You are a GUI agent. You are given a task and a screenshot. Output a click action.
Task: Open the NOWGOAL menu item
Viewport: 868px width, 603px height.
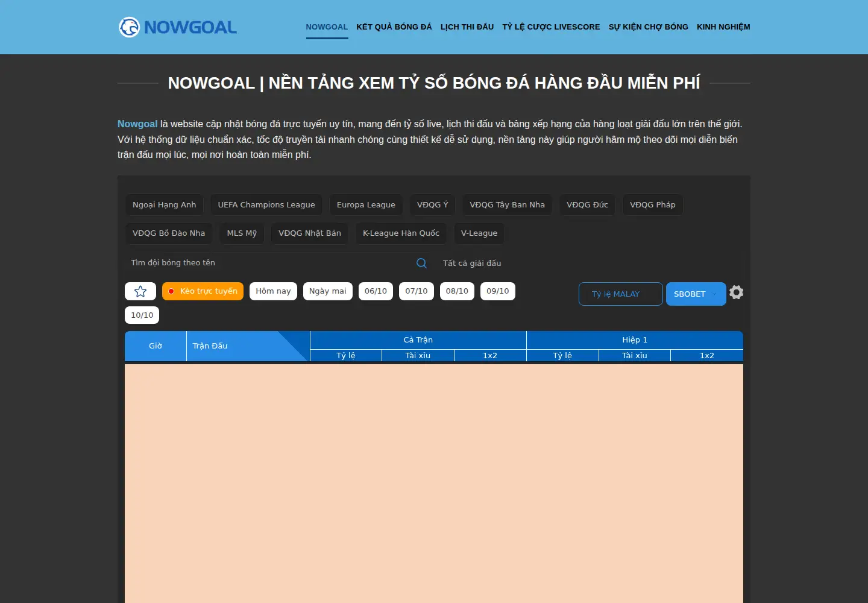point(327,27)
